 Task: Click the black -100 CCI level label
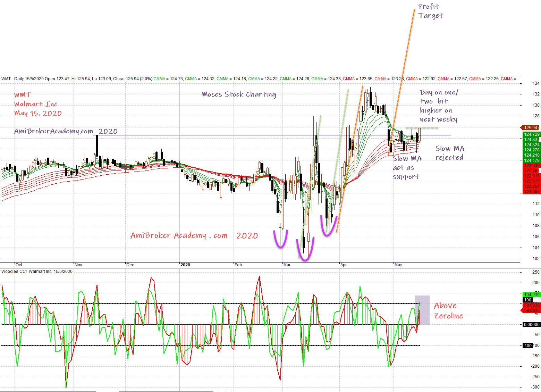click(x=527, y=346)
